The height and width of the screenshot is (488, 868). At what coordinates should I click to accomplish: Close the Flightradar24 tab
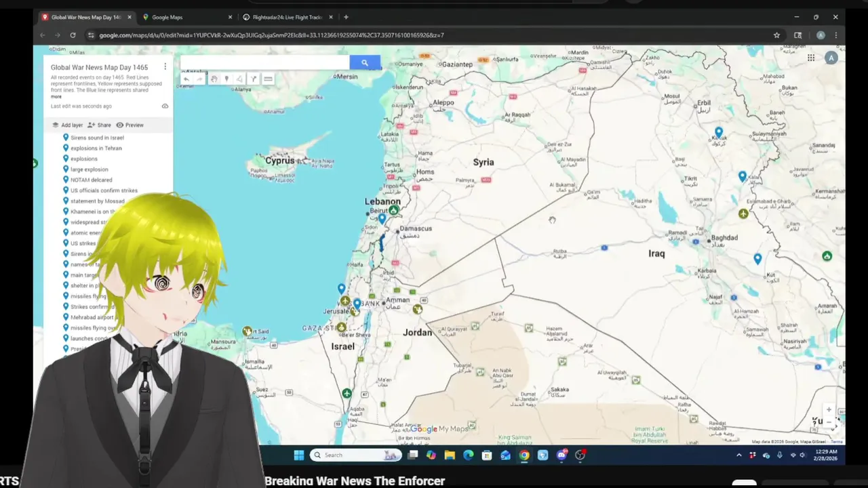330,17
